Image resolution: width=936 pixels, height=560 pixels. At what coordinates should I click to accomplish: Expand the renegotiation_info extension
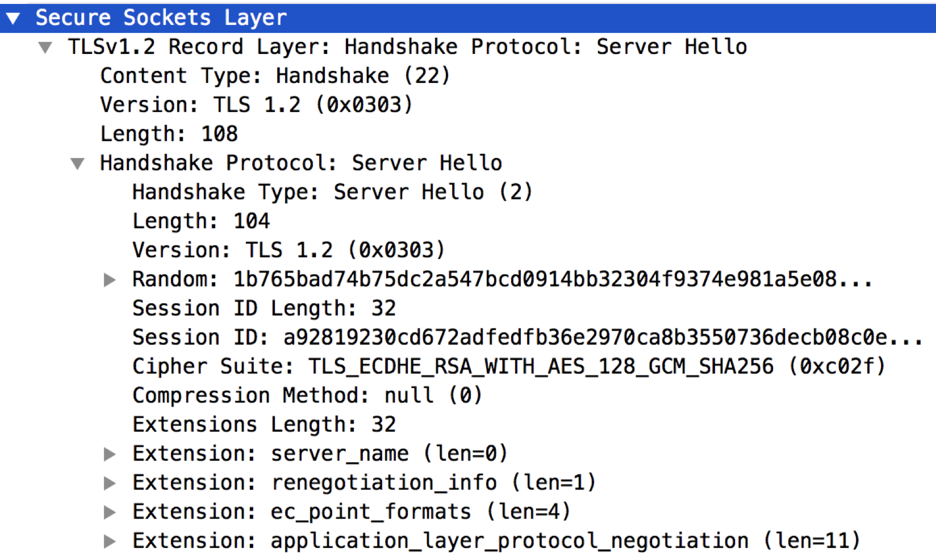coord(110,483)
